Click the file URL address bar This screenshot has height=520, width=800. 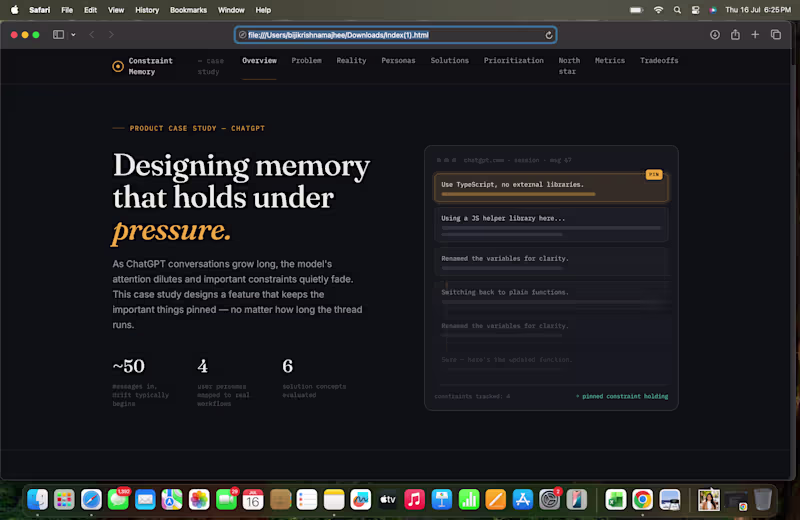pyautogui.click(x=395, y=35)
